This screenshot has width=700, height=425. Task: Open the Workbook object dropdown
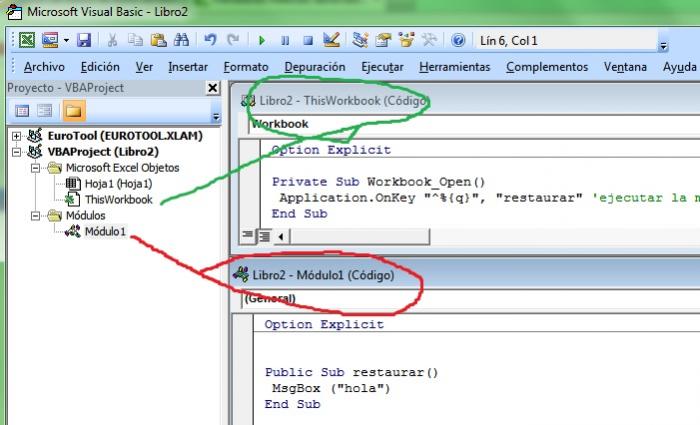(x=473, y=124)
